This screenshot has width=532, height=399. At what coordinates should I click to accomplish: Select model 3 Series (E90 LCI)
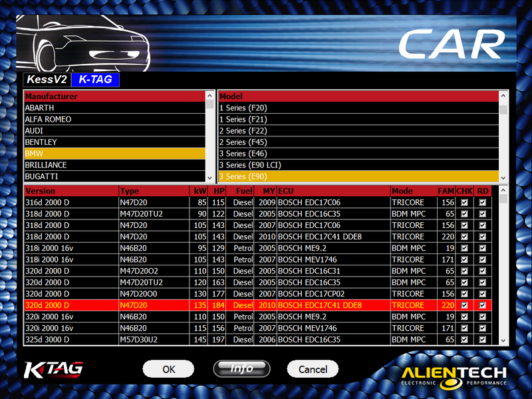click(x=358, y=165)
